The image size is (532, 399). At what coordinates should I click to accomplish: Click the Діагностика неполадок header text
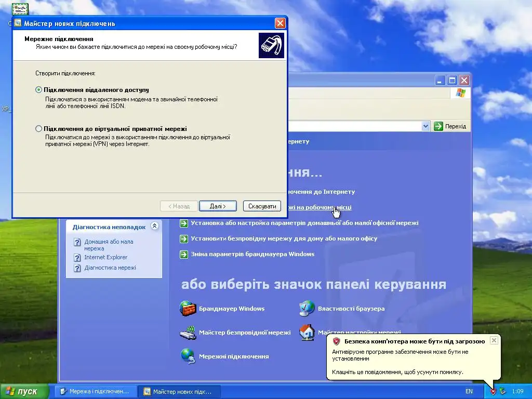109,227
